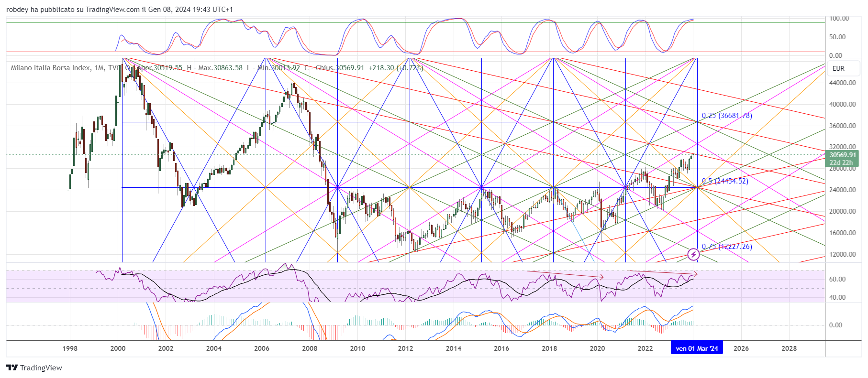Click the robdey publication header text
Image resolution: width=868 pixels, height=378 pixels.
[120, 10]
